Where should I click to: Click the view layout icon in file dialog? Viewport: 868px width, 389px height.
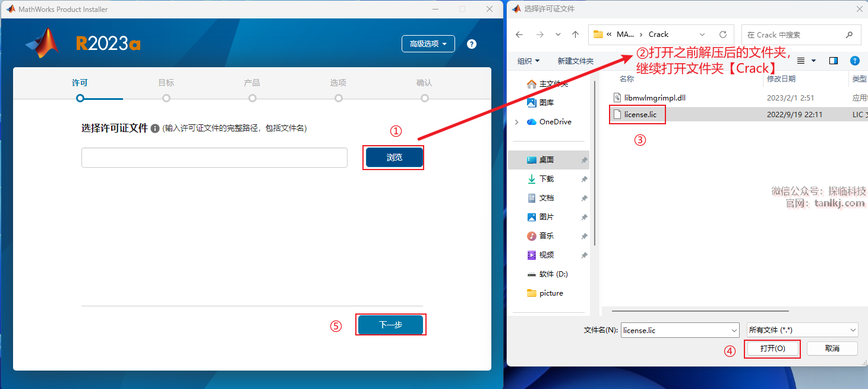(801, 61)
